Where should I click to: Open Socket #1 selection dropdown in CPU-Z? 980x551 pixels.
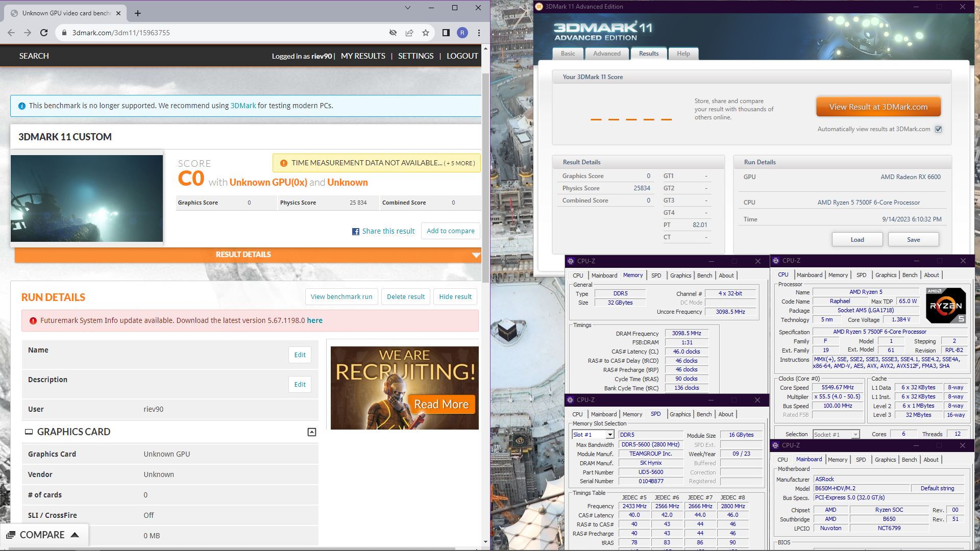coord(855,435)
